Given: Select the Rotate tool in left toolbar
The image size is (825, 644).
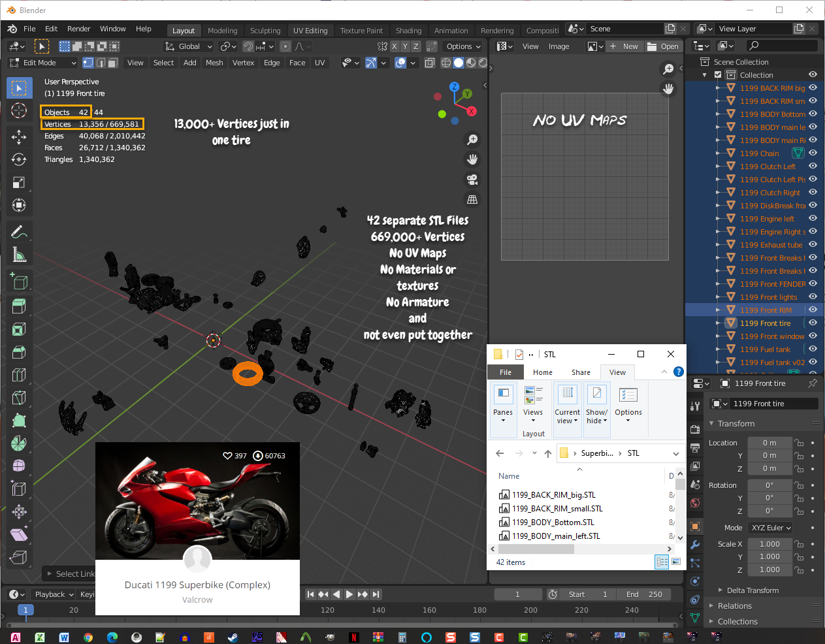Looking at the screenshot, I should click(x=19, y=159).
